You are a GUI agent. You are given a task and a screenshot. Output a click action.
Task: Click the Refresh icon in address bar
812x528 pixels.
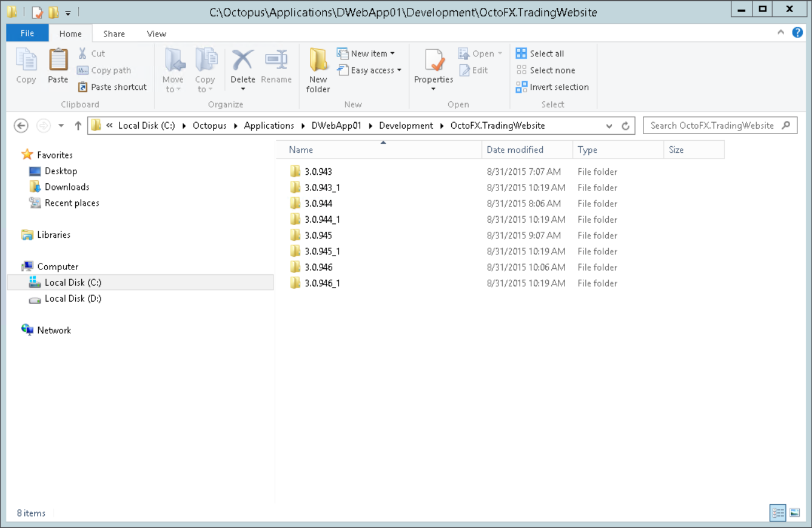(626, 126)
